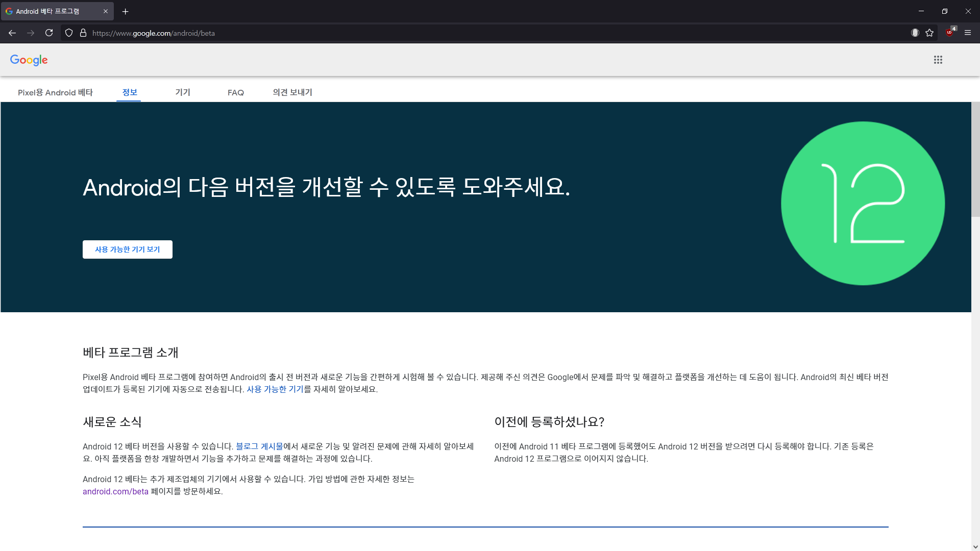Click the Google logo
This screenshot has width=980, height=551.
tap(29, 60)
